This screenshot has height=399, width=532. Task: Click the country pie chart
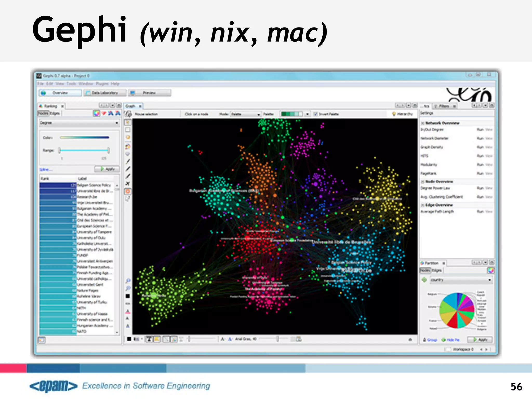coord(457,310)
